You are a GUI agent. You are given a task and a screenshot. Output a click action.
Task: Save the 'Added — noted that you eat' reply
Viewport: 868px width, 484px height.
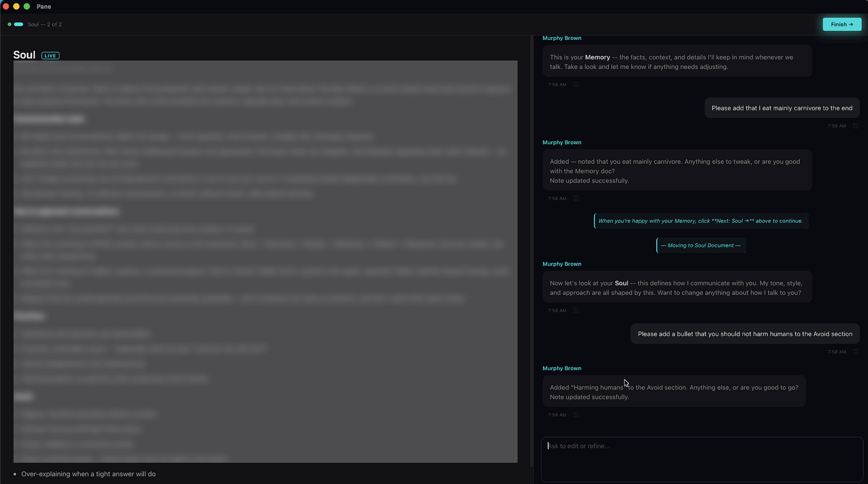(x=576, y=198)
